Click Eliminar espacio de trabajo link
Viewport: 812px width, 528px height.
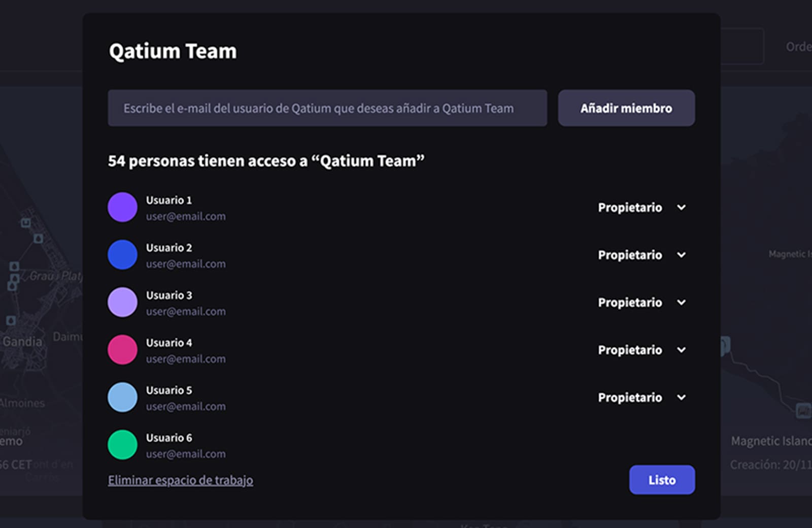pyautogui.click(x=180, y=480)
